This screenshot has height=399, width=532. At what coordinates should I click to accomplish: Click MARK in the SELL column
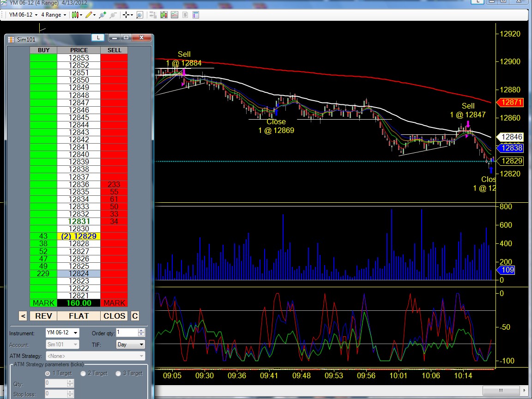[x=114, y=303]
